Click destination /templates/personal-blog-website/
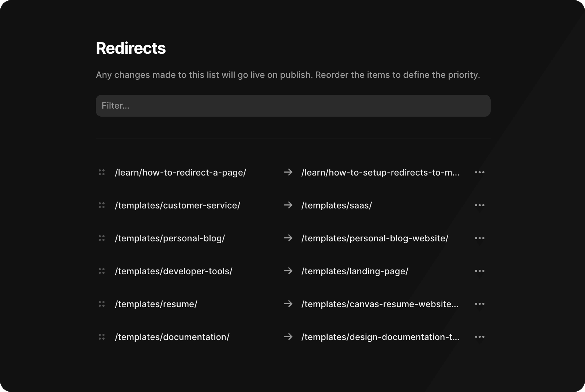The width and height of the screenshot is (585, 392). pyautogui.click(x=374, y=238)
